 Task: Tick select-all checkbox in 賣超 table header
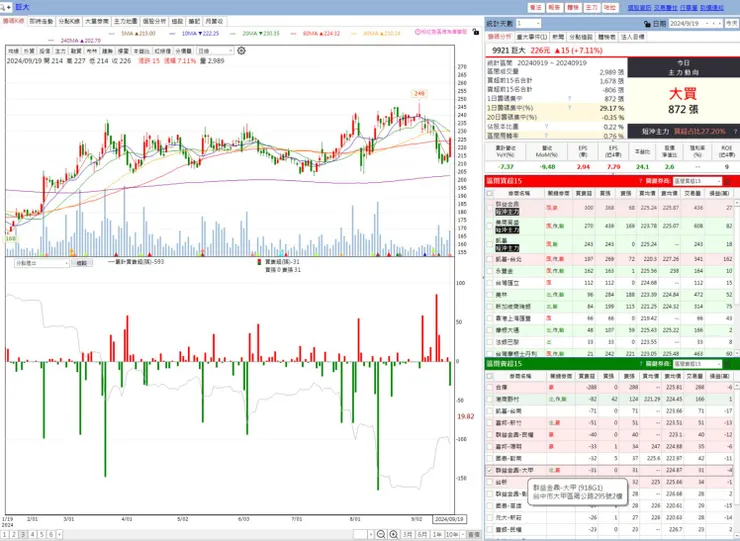point(489,376)
